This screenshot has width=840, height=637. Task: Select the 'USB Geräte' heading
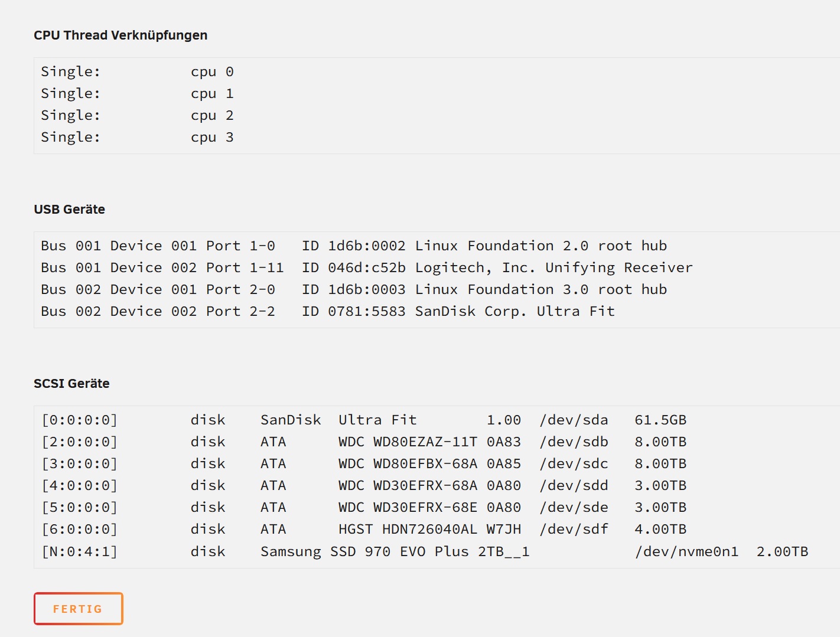click(x=69, y=210)
